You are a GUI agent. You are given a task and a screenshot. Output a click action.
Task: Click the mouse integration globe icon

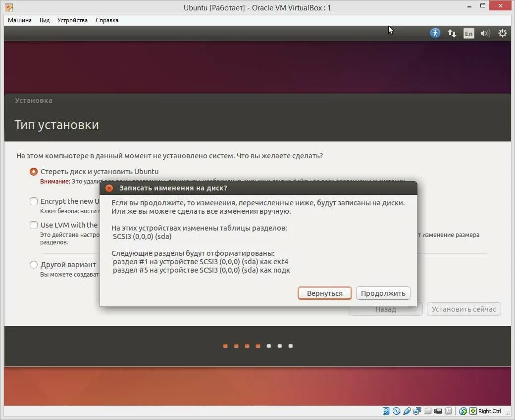point(463,411)
